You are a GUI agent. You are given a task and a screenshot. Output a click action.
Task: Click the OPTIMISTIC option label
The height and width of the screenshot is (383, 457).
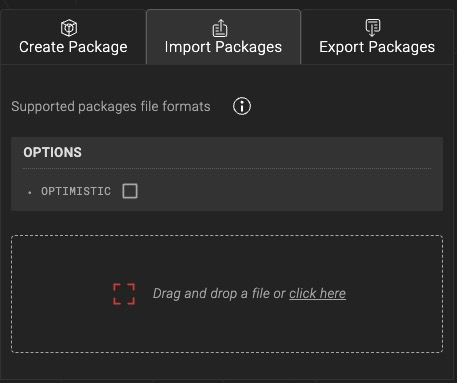point(76,191)
